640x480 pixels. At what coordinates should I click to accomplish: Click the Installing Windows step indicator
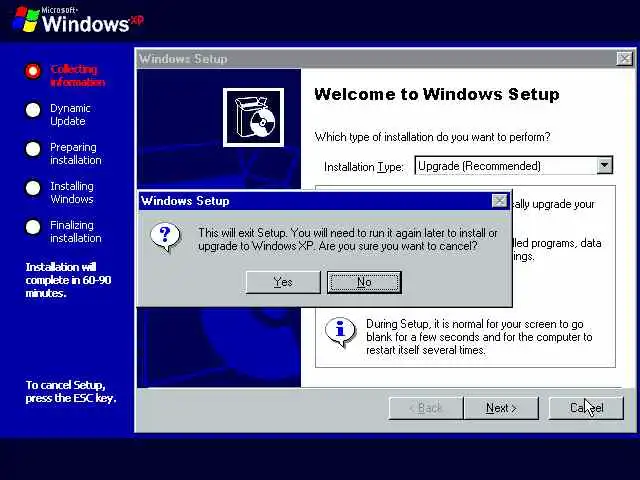point(33,188)
